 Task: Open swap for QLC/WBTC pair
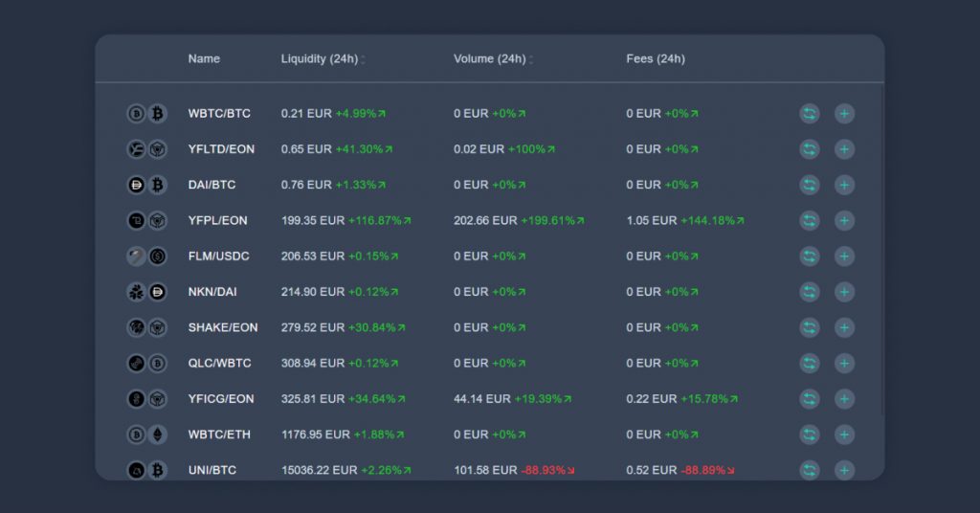[x=810, y=363]
